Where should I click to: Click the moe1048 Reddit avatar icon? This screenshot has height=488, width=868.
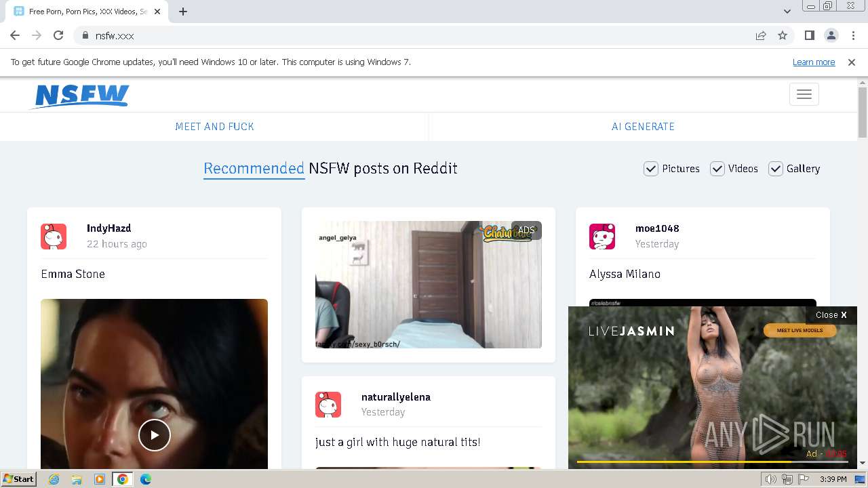[x=602, y=237]
